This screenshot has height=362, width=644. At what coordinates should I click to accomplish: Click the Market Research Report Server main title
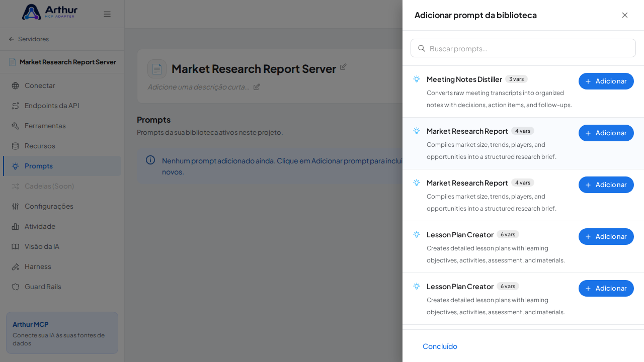pyautogui.click(x=254, y=69)
